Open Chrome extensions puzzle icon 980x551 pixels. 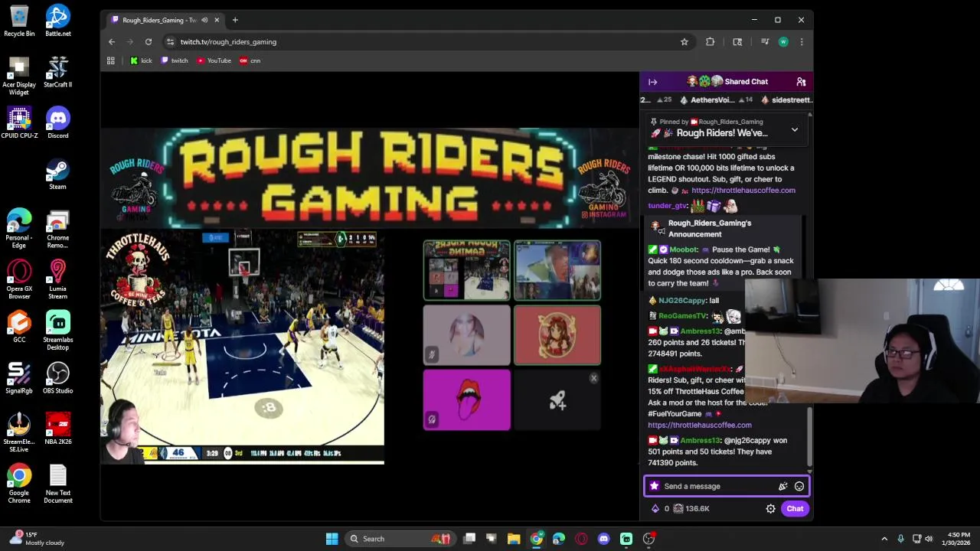[710, 42]
